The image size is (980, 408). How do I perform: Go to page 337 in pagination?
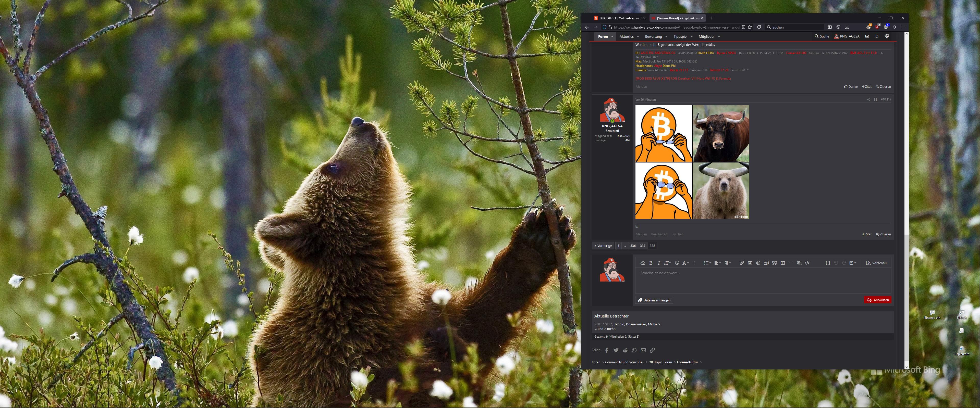(643, 246)
